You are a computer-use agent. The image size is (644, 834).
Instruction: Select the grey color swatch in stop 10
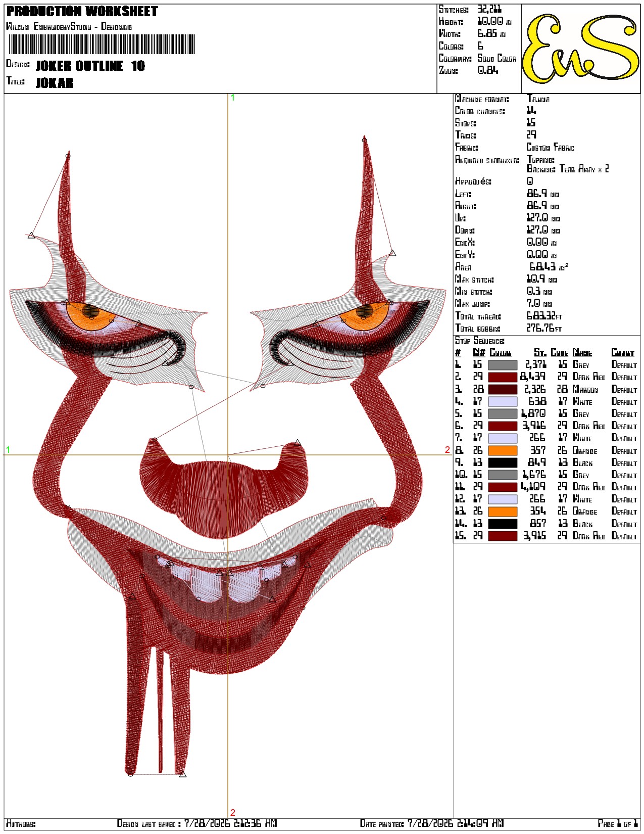(503, 475)
